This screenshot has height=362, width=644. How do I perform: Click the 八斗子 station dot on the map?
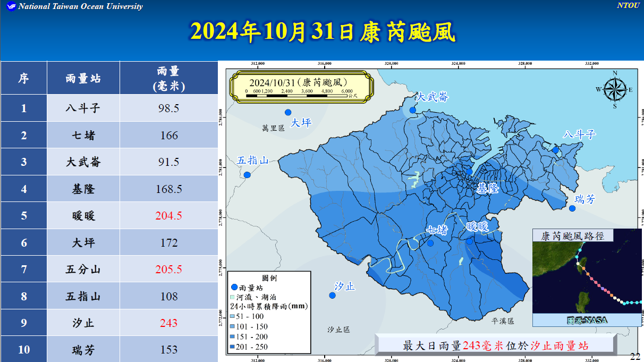[x=555, y=150]
